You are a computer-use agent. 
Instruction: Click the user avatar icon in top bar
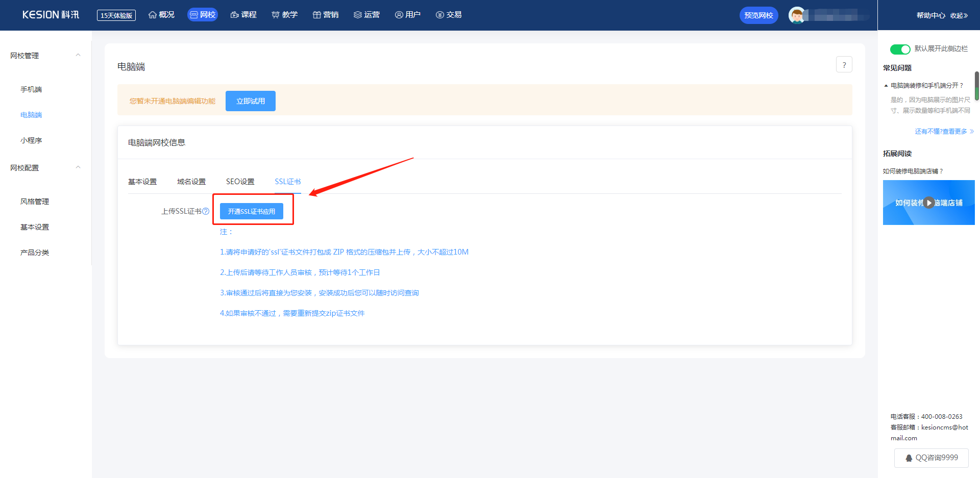point(796,15)
